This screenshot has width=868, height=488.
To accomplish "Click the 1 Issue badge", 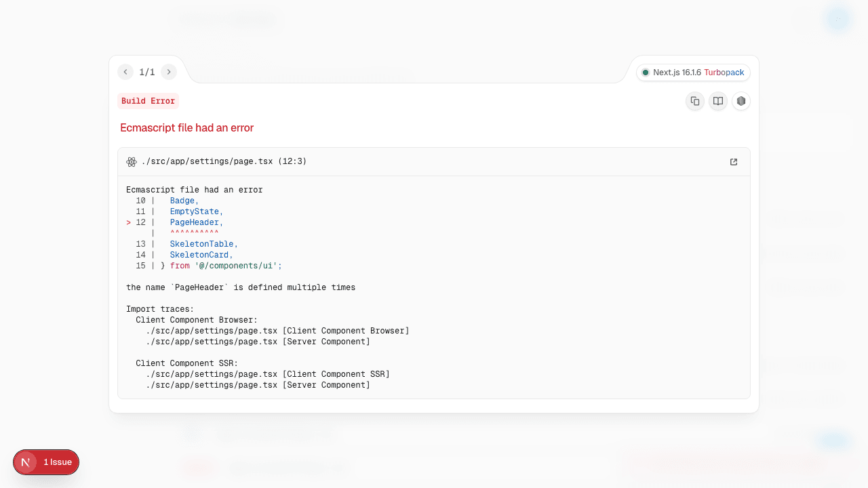I will 46,462.
